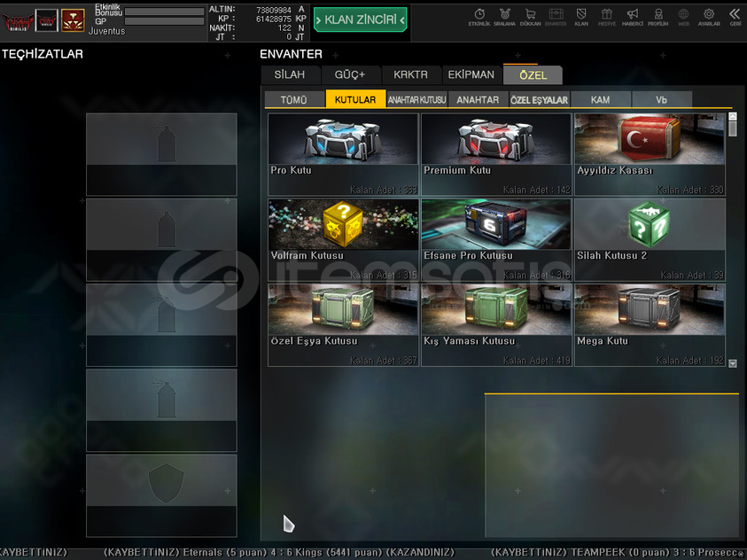Click the GP progress bar

(164, 21)
